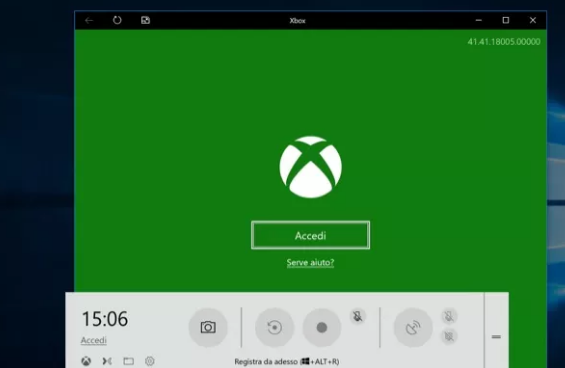Screen dimensions: 565x368
Task: Refresh the Xbox app window
Action: coord(117,20)
